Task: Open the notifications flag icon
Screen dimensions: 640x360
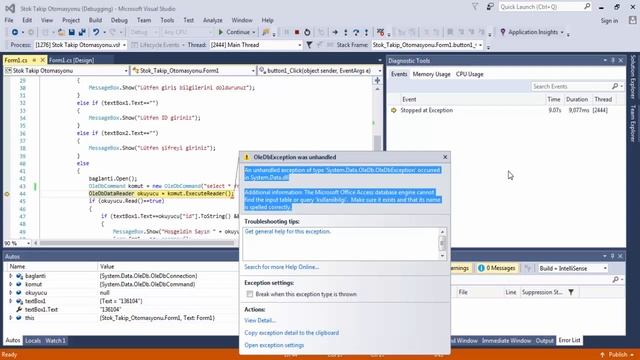Action: pyautogui.click(x=475, y=7)
